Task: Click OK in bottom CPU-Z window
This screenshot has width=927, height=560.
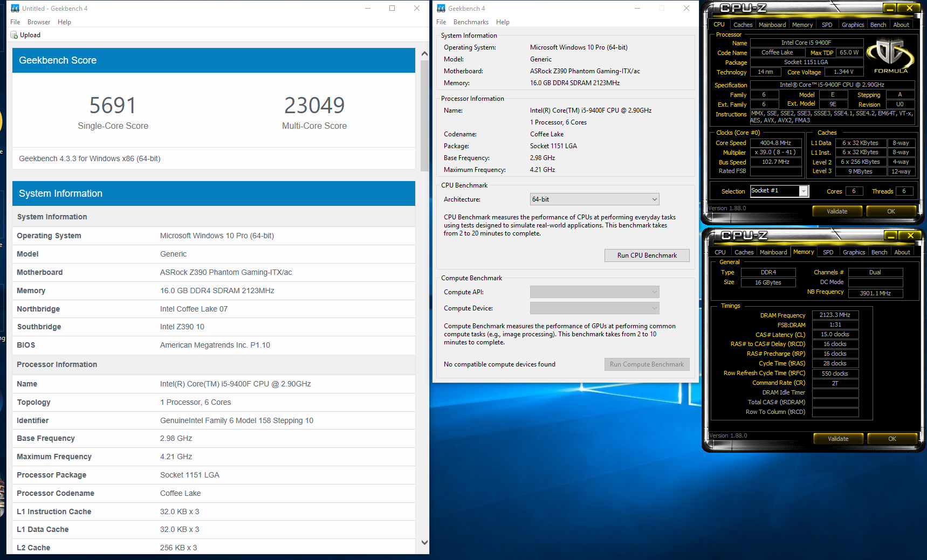Action: tap(892, 439)
